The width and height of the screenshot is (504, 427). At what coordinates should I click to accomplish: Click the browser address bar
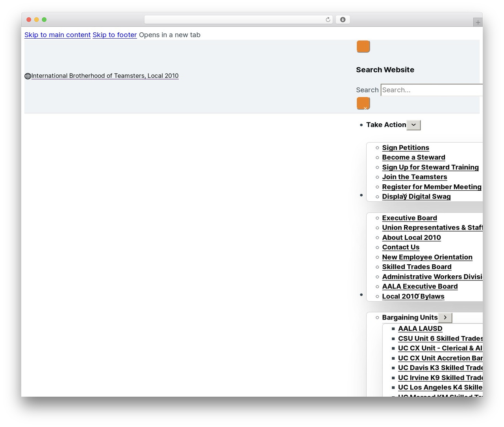(239, 20)
